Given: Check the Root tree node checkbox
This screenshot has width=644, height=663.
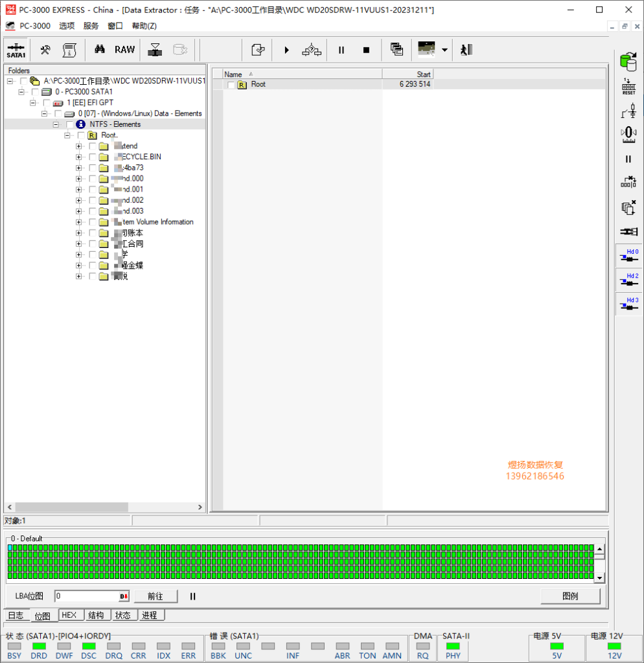Looking at the screenshot, I should (81, 135).
